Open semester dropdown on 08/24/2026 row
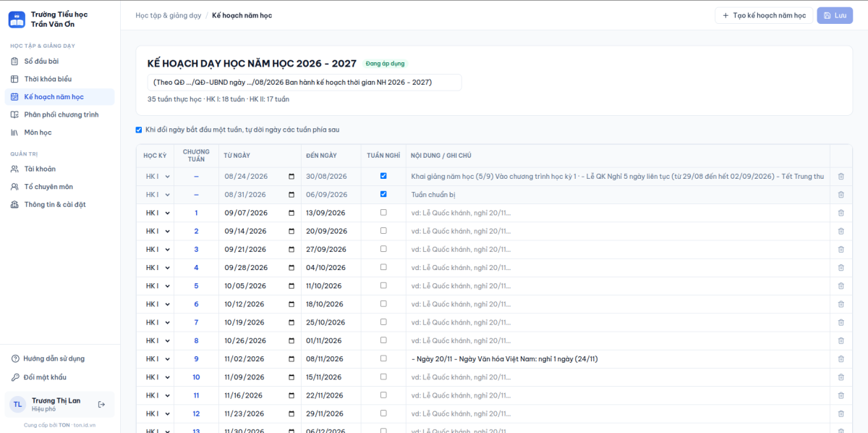The height and width of the screenshot is (433, 868). click(x=157, y=176)
